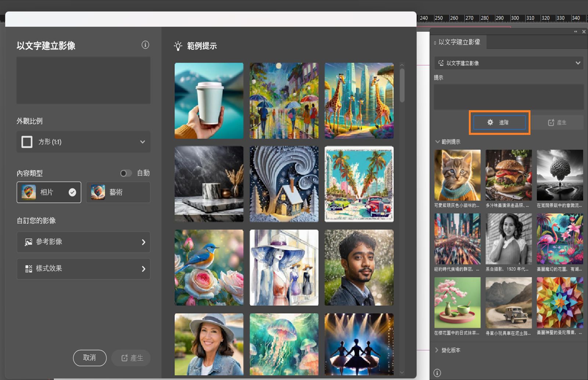Click the 取消 button
This screenshot has height=380, width=588.
coord(90,358)
